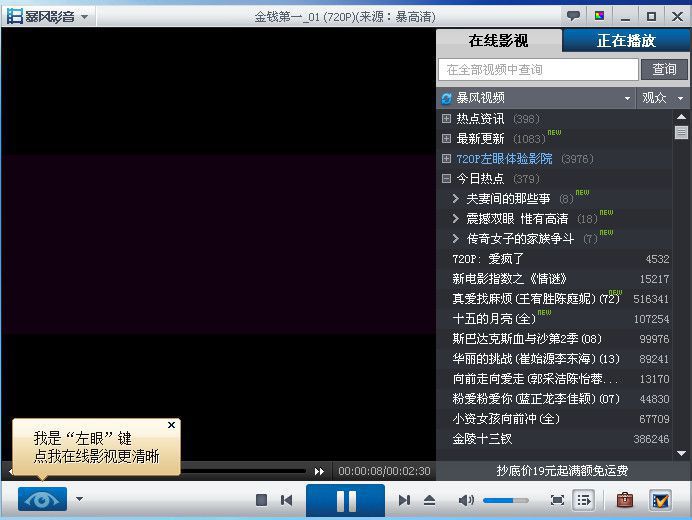Expand 震撼双眼 惟有高清 group
Viewport: 692px width, 520px height.
(455, 219)
